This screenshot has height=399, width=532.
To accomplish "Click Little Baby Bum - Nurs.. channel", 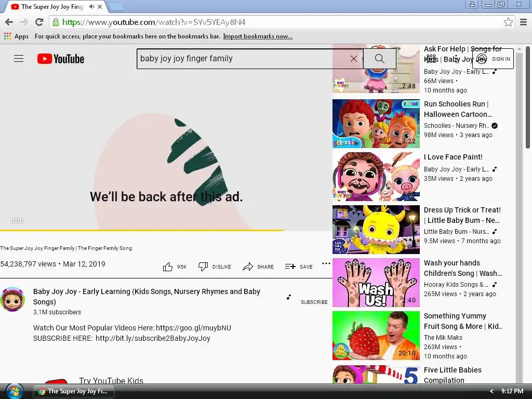I will click(456, 231).
